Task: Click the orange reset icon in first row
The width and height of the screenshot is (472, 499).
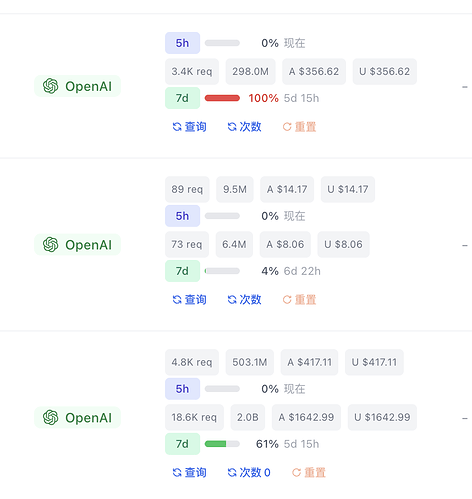Action: coord(287,127)
